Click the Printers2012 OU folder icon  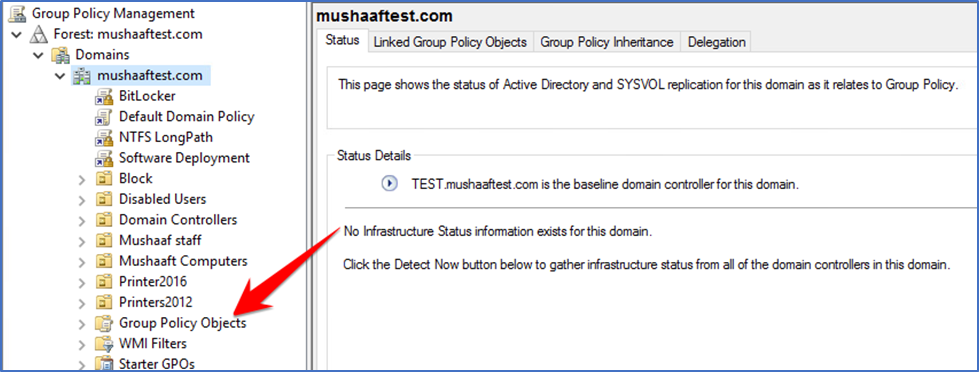103,302
